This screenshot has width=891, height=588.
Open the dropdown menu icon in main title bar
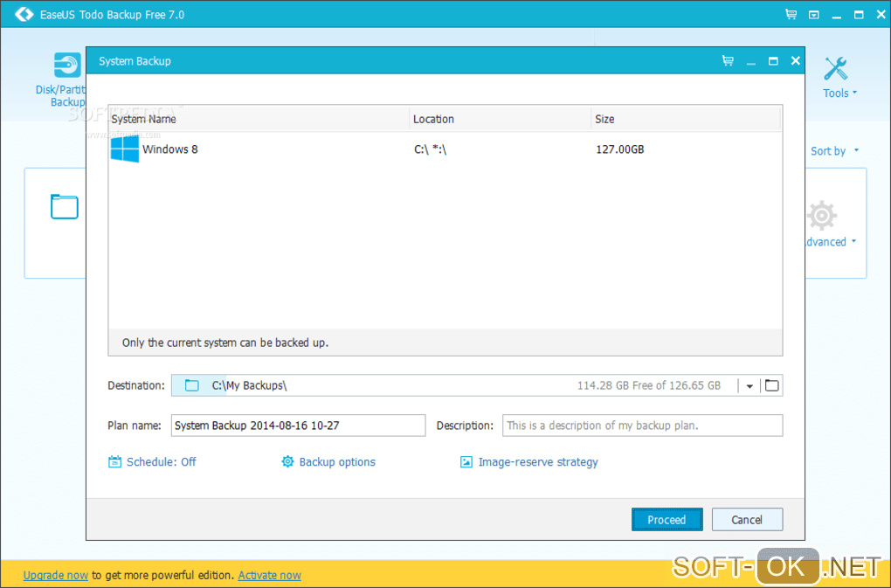click(x=814, y=15)
